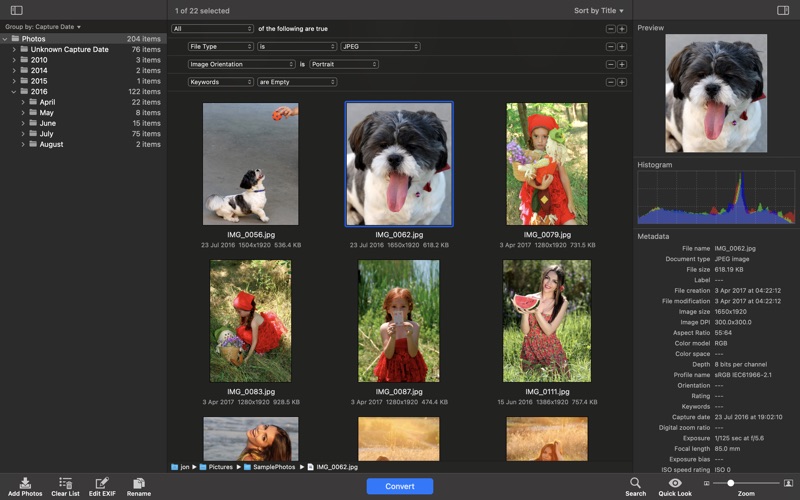Click the File name value IMG_0062.jpg in Metadata

(x=735, y=248)
